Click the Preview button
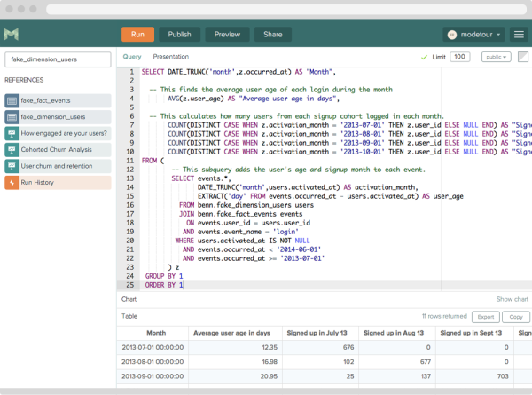This screenshot has width=532, height=395. pos(227,35)
